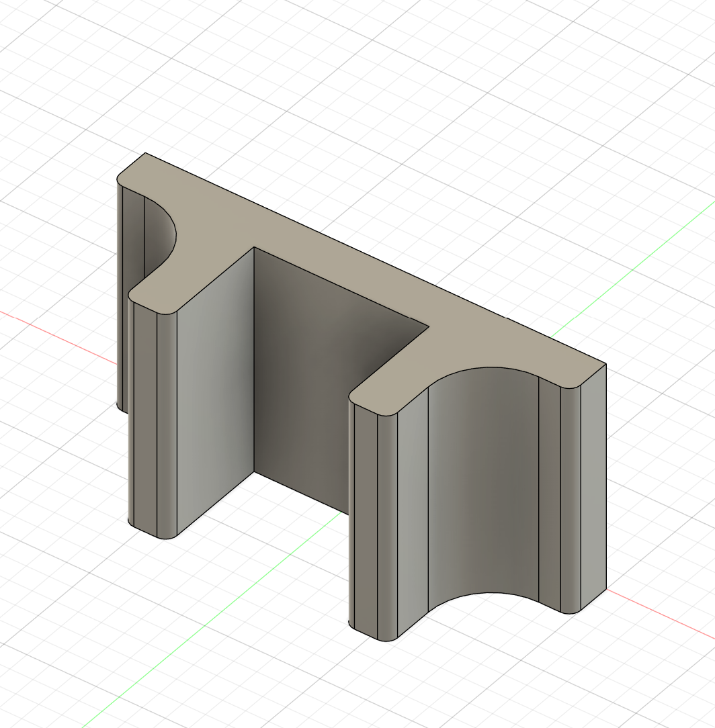This screenshot has height=728, width=715.
Task: Select the rounded fillet beside the right end face
Action: [571, 499]
